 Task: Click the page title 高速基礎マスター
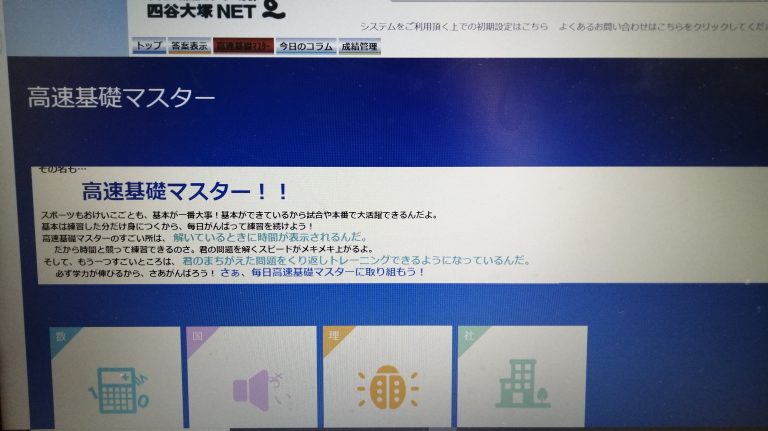coord(121,97)
